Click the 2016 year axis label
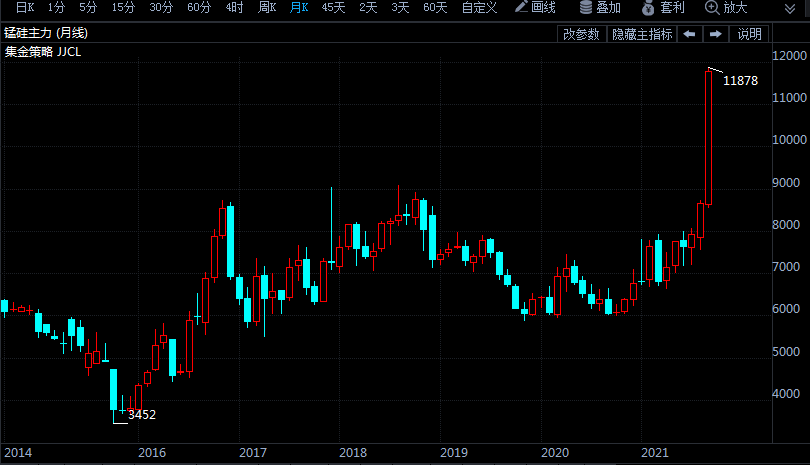This screenshot has height=465, width=810. point(152,453)
